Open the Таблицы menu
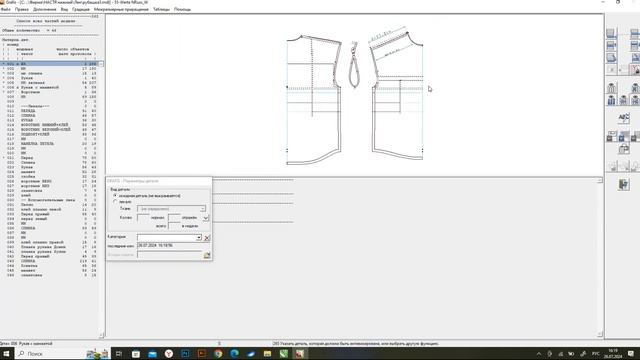The width and height of the screenshot is (640, 360). point(161,9)
